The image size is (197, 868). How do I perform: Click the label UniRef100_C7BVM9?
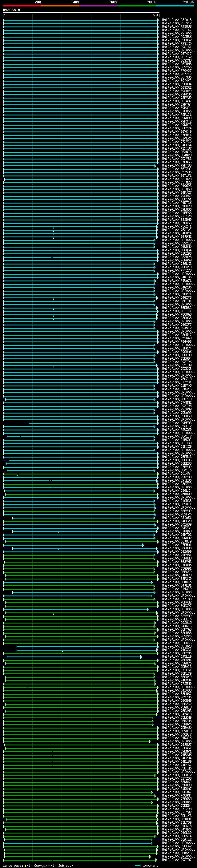(177, 467)
